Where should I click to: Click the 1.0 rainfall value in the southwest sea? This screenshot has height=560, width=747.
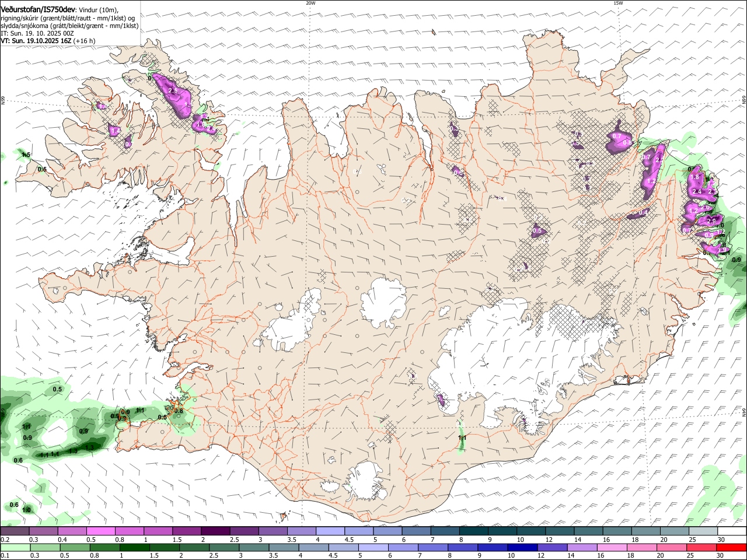coord(26,510)
